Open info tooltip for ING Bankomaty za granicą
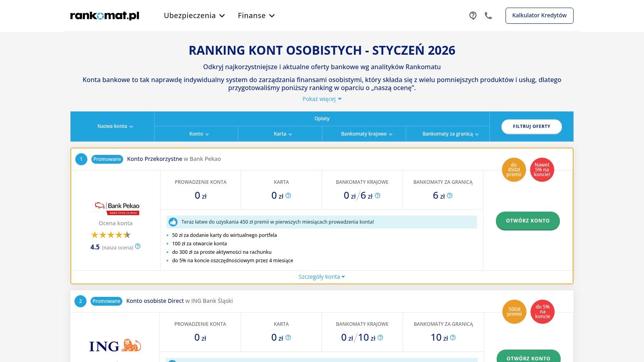The image size is (644, 362). tap(453, 337)
